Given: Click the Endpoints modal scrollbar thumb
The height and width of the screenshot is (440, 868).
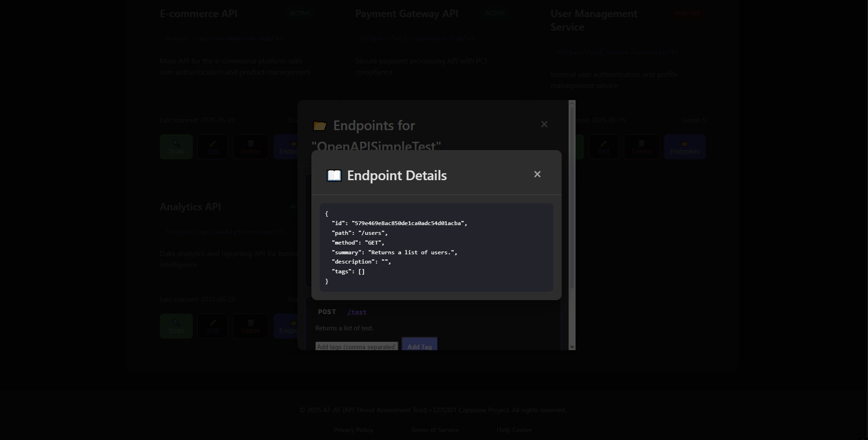Looking at the screenshot, I should click(x=572, y=198).
